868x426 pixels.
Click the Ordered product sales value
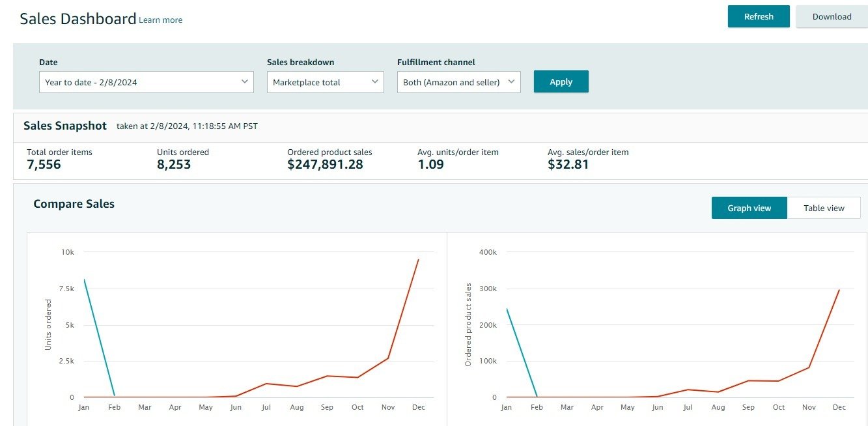coord(325,165)
